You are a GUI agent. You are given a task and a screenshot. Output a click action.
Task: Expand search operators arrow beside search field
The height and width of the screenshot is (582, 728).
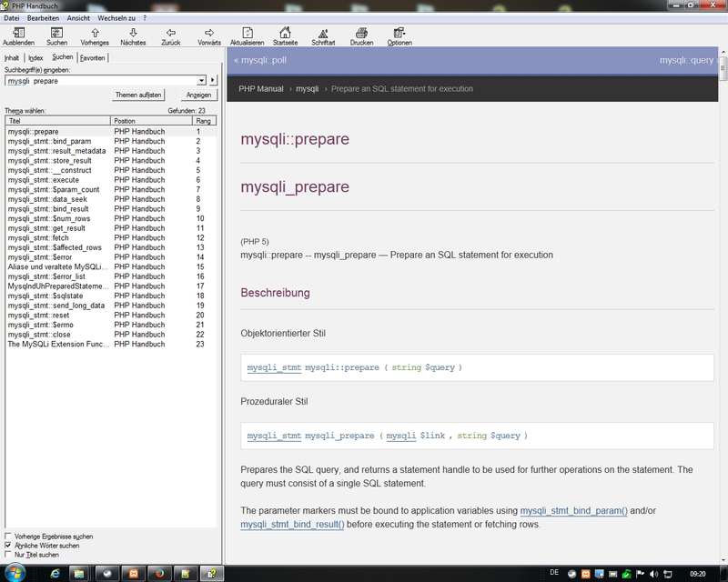(213, 81)
